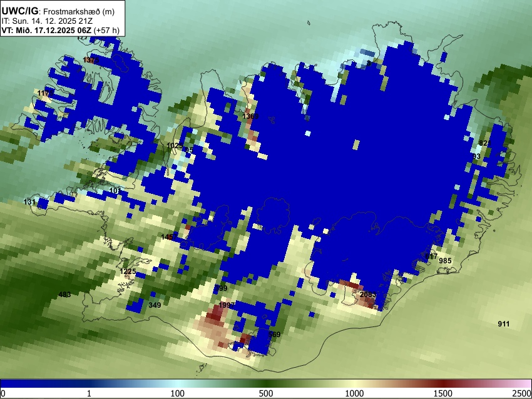This screenshot has width=532, height=399.
Task: Click the colour scale tick label '1000'
Action: pyautogui.click(x=354, y=393)
